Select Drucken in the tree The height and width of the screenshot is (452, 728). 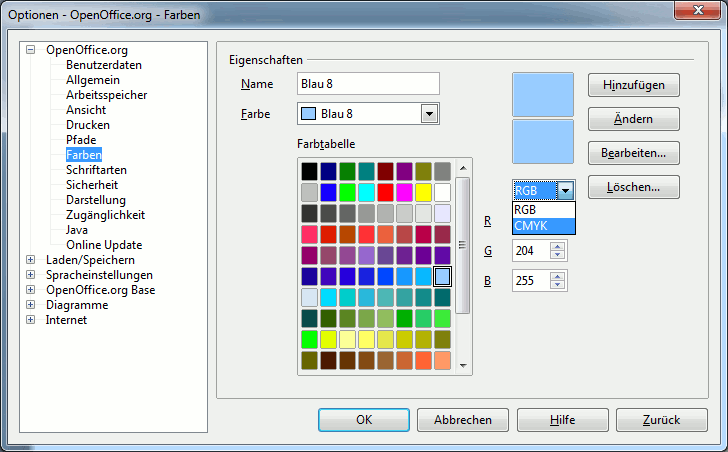pos(88,125)
